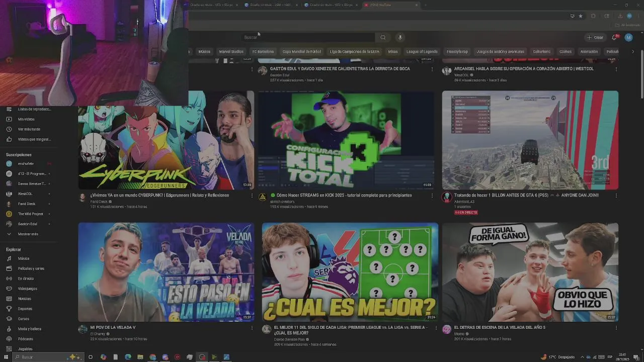Select the Música category chip
The height and width of the screenshot is (362, 644).
click(204, 51)
